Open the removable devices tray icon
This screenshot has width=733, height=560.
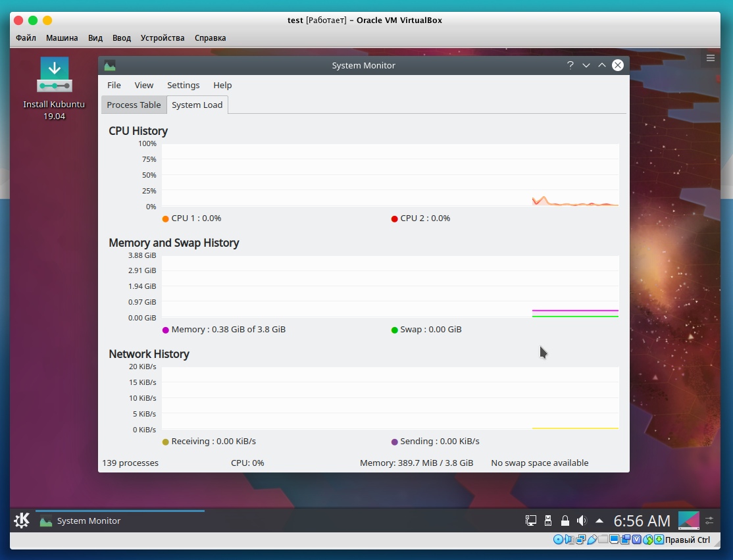[548, 521]
